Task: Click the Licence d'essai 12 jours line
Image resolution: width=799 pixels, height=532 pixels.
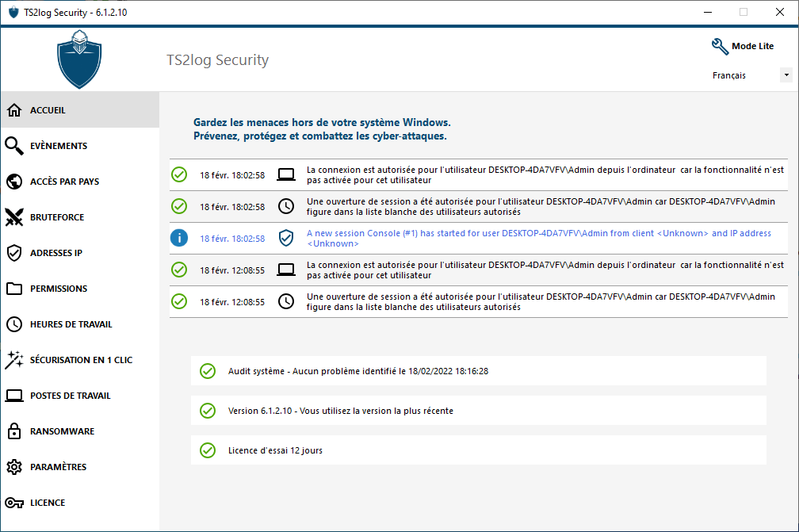Action: (479, 450)
